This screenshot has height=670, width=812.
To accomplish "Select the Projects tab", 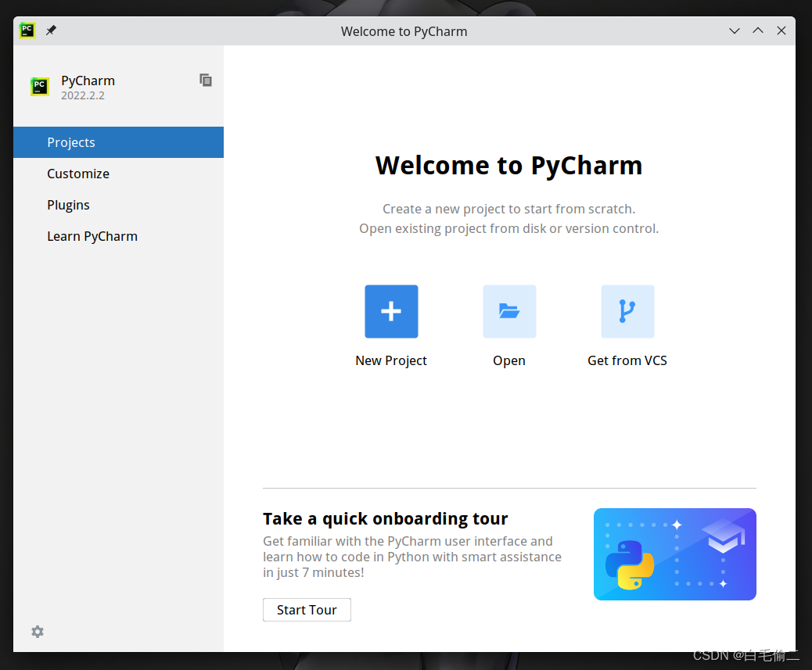I will coord(119,142).
